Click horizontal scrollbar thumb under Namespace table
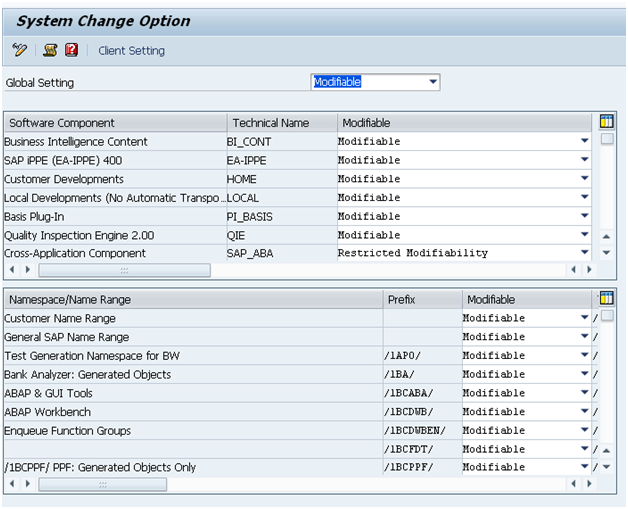 (103, 485)
